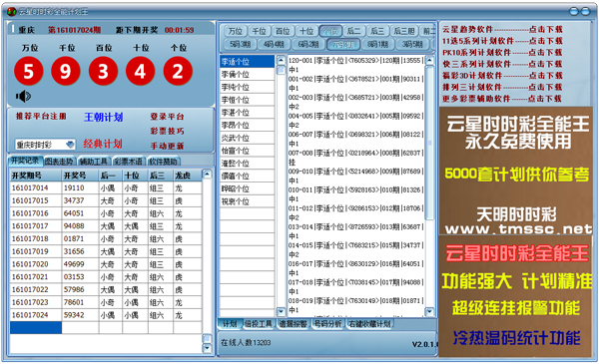Select the highlighted 个位 position button
Screen dimensions: 599x364
[330, 31]
